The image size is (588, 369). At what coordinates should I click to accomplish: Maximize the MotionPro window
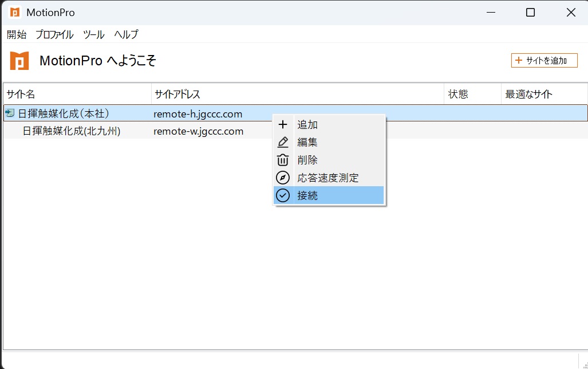point(530,13)
